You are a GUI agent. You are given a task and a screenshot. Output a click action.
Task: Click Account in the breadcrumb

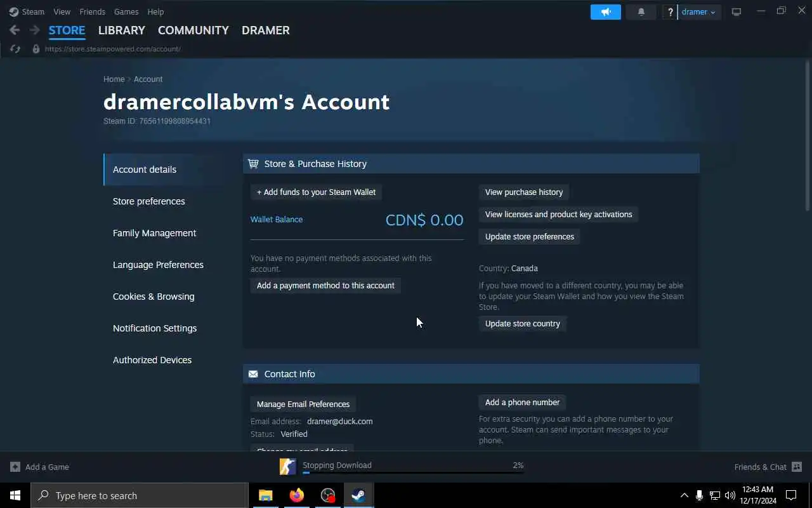(x=148, y=79)
